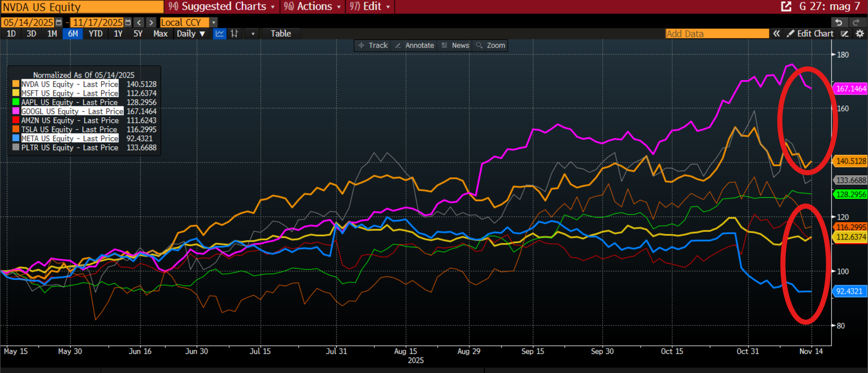Image resolution: width=868 pixels, height=373 pixels.
Task: Switch to bar chart style icon
Action: click(x=234, y=33)
